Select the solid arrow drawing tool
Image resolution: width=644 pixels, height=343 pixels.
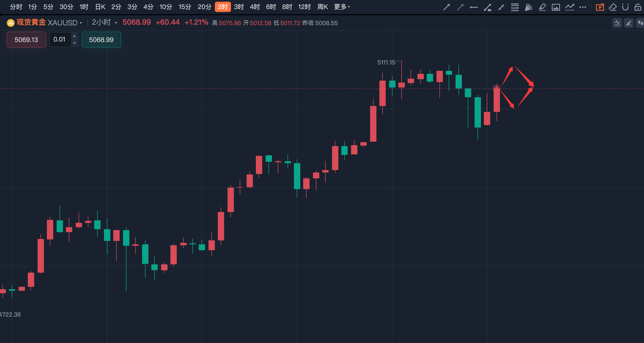click(x=447, y=7)
